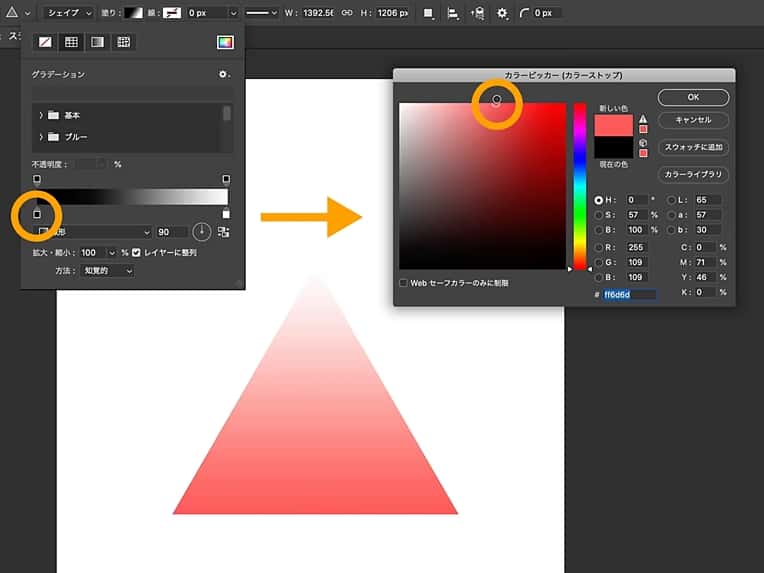Click the R value field 255
Screen dimensions: 764x573
[636, 248]
